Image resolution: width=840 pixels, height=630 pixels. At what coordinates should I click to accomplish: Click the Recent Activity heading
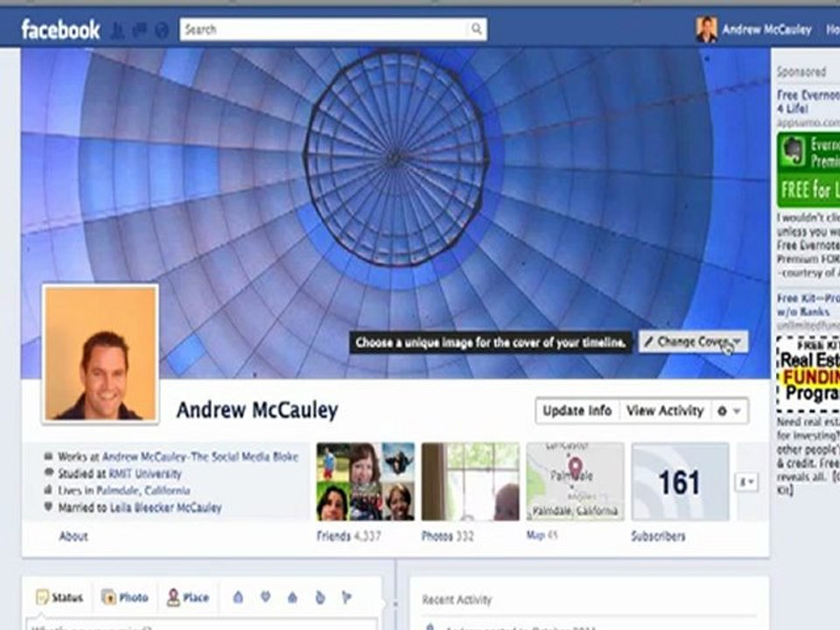457,600
